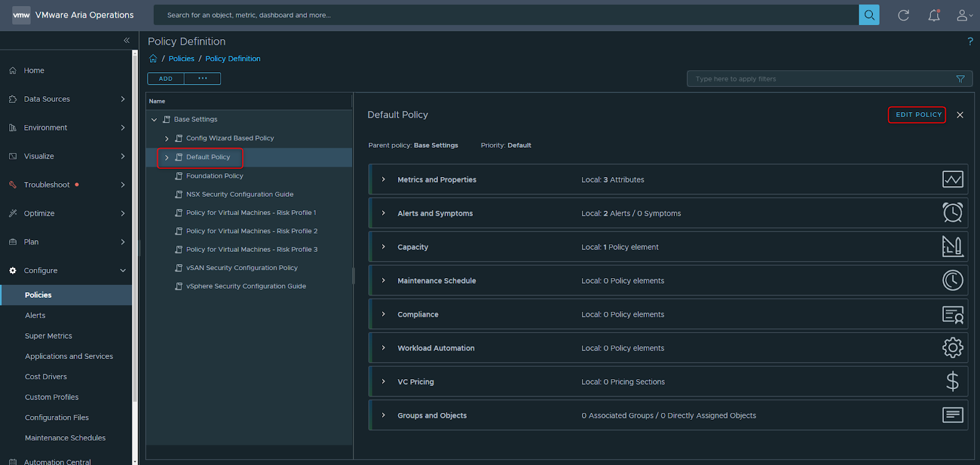Click the Visualize sidebar icon
This screenshot has width=980, height=465.
13,156
